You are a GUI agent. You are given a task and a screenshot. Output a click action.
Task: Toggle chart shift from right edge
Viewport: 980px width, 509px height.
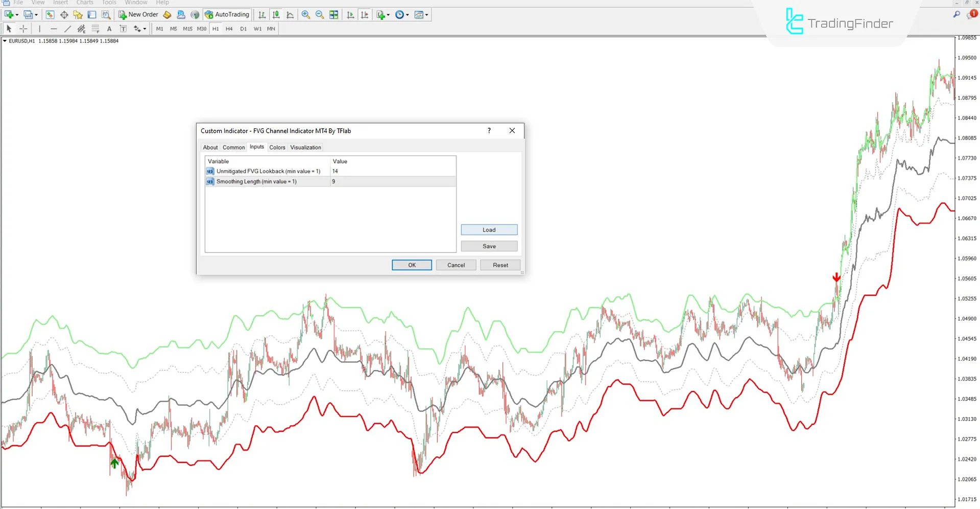364,14
